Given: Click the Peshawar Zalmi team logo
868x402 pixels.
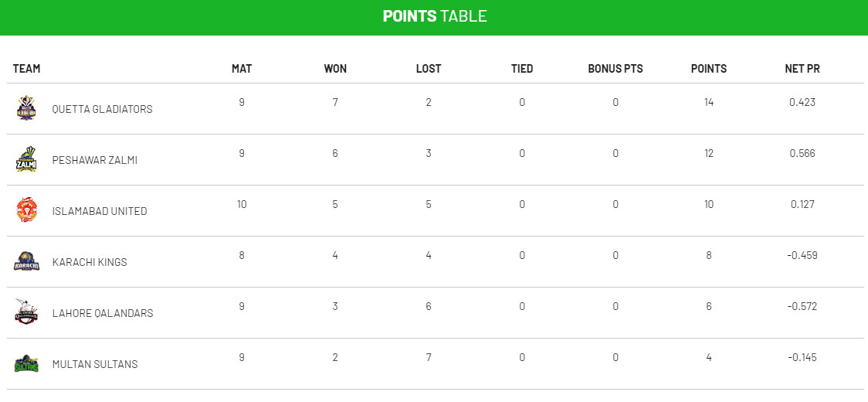Looking at the screenshot, I should (x=26, y=159).
